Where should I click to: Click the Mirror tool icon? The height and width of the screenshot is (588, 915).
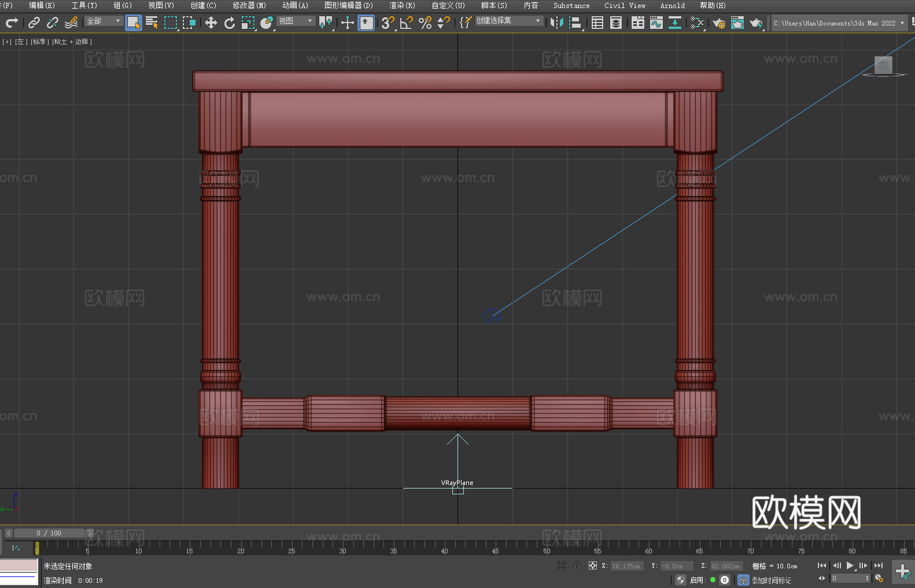pyautogui.click(x=557, y=23)
